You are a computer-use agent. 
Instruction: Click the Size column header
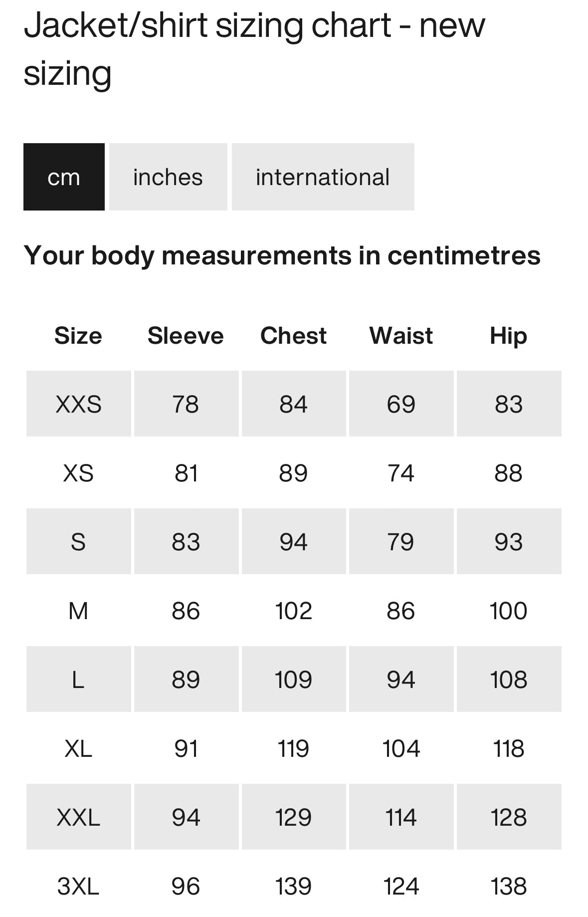pyautogui.click(x=78, y=336)
